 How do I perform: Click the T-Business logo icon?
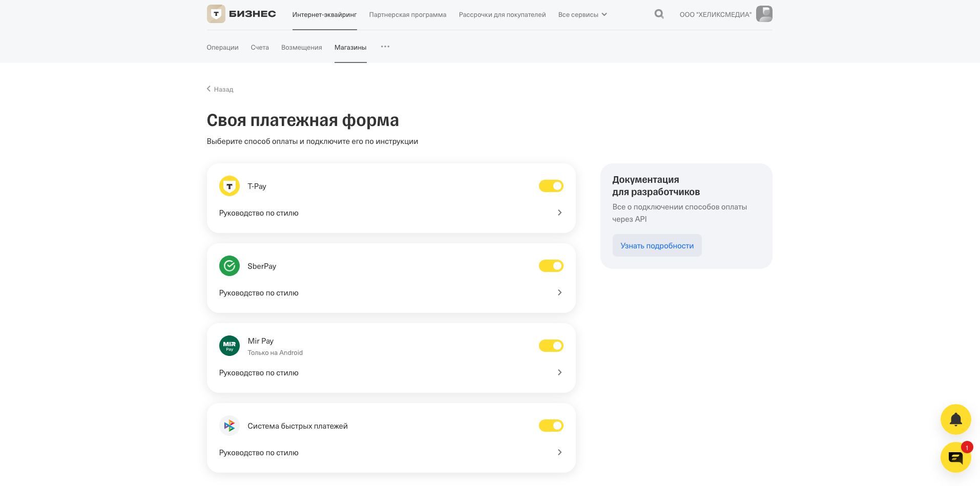pyautogui.click(x=216, y=14)
